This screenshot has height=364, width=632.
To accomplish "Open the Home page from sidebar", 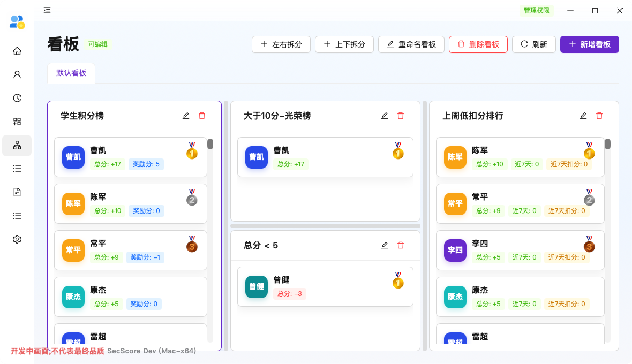I will [x=17, y=51].
